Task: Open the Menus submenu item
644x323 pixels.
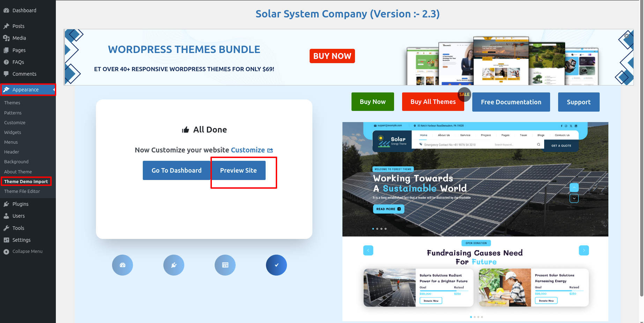Action: (11, 142)
